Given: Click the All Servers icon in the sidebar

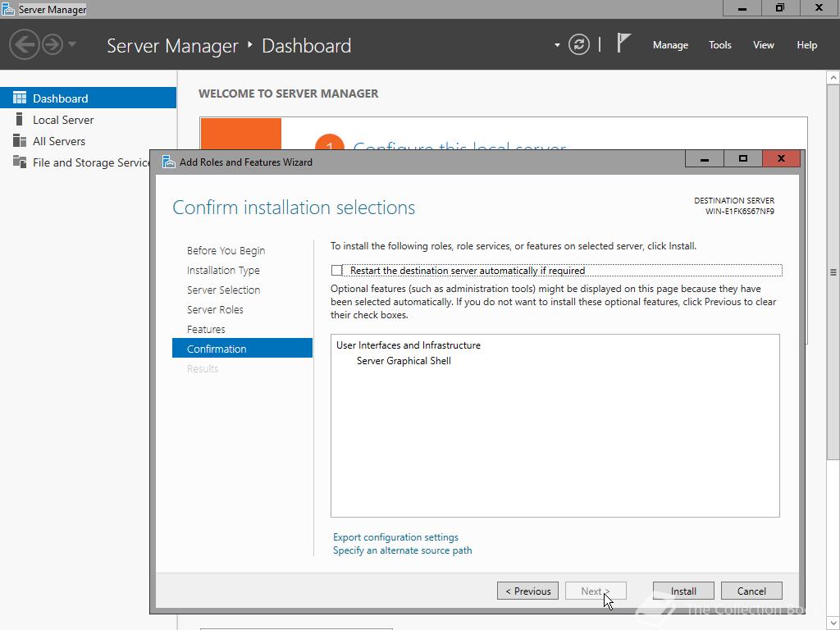Looking at the screenshot, I should 20,140.
